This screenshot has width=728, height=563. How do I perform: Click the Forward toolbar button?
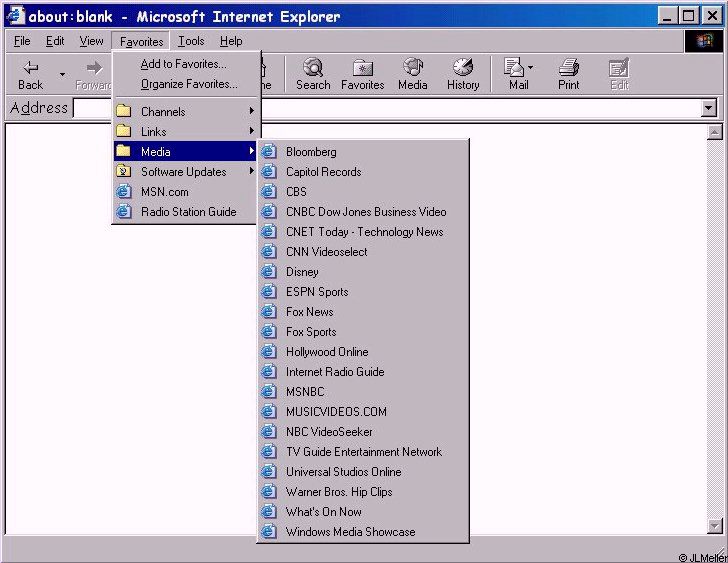(93, 75)
